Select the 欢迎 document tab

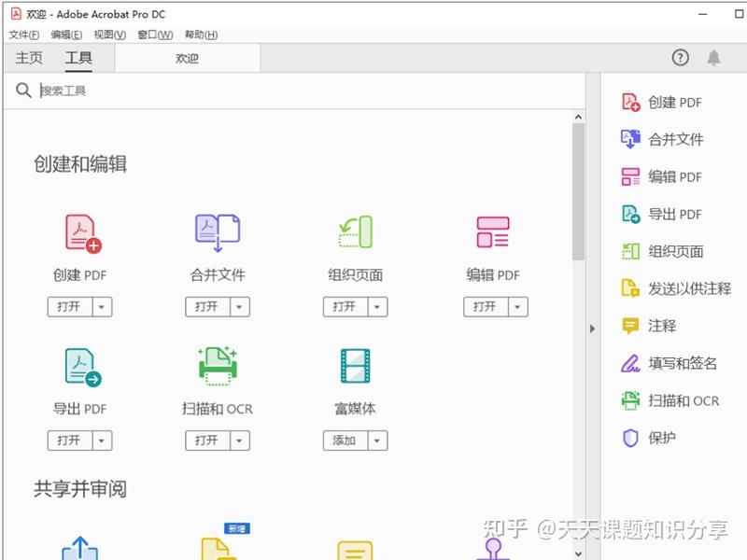(188, 58)
